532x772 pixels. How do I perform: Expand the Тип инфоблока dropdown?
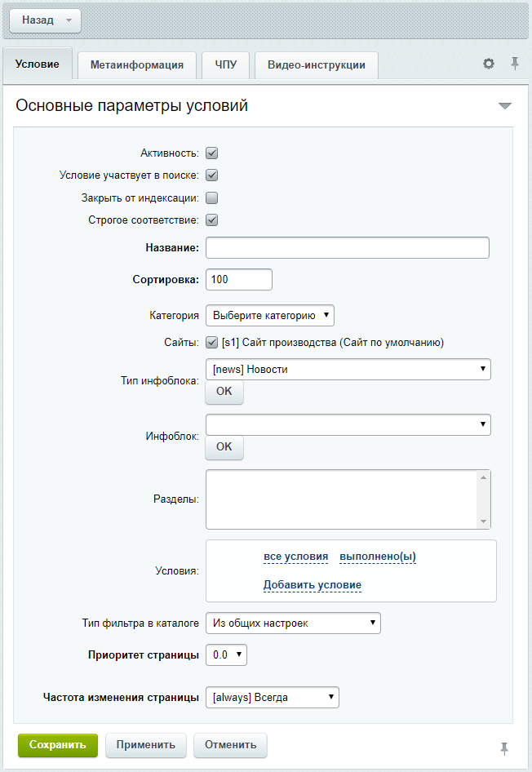point(348,369)
